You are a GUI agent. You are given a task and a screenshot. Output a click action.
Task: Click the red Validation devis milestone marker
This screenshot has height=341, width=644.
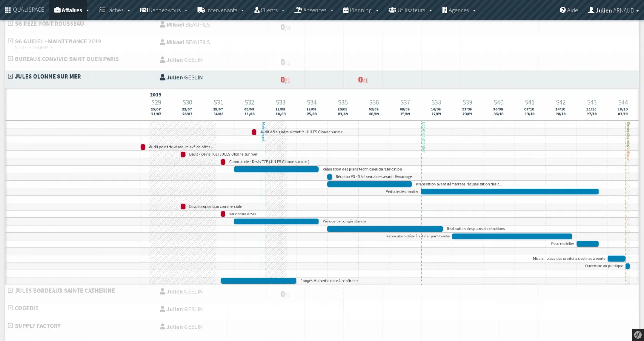223,214
